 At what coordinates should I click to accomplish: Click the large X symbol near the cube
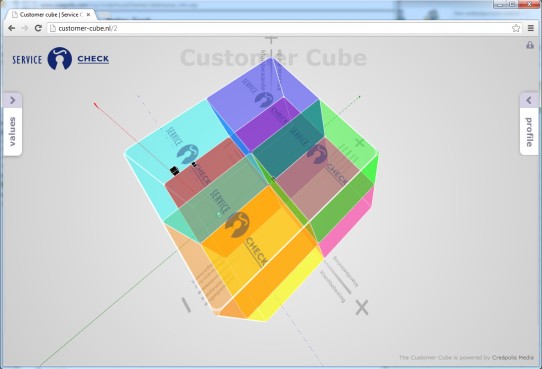[362, 307]
